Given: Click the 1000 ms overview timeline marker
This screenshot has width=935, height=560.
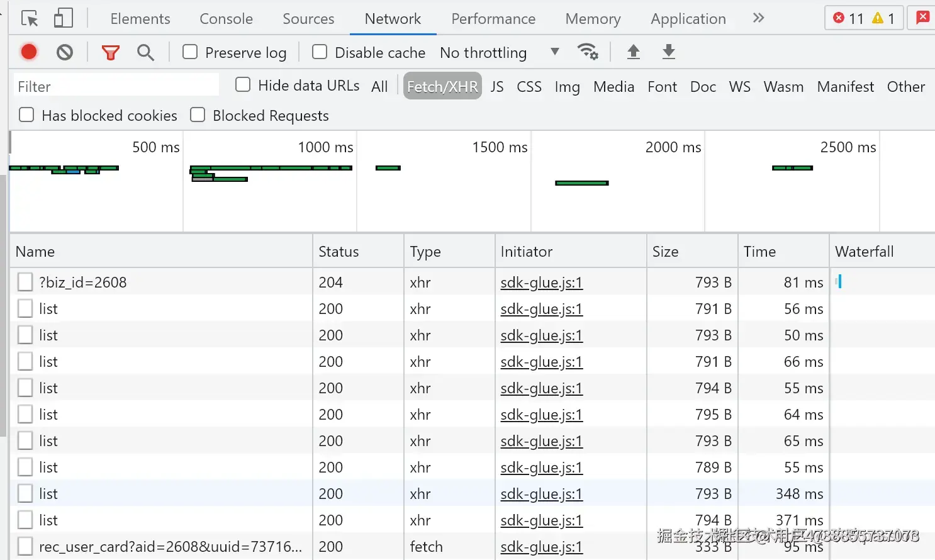Looking at the screenshot, I should coord(325,147).
